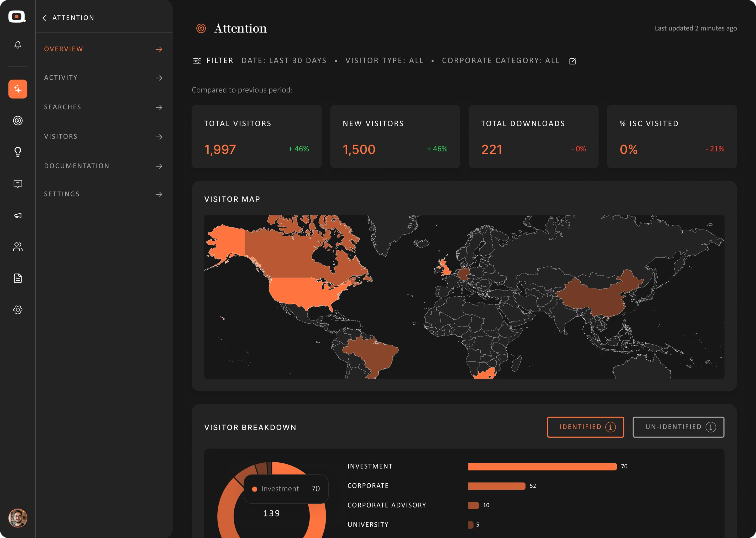Click info icon on Identified button
Screen dimensions: 756x538
(611, 427)
